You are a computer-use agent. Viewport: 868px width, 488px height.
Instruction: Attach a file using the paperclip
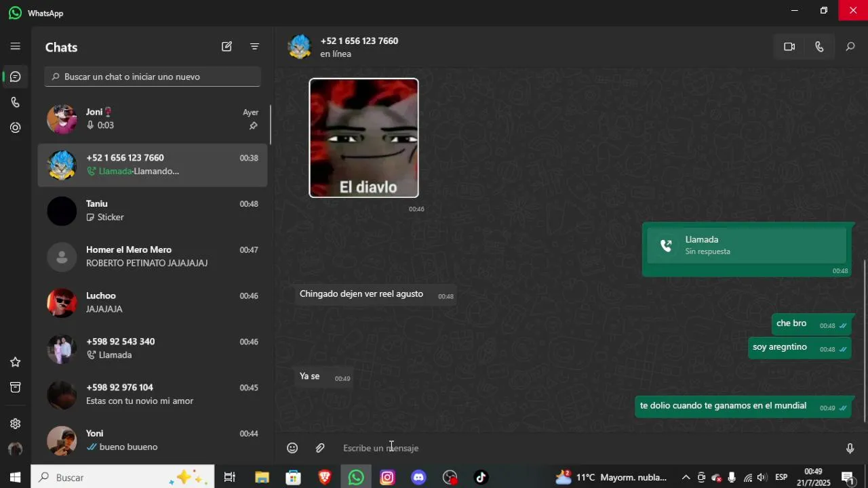tap(320, 448)
